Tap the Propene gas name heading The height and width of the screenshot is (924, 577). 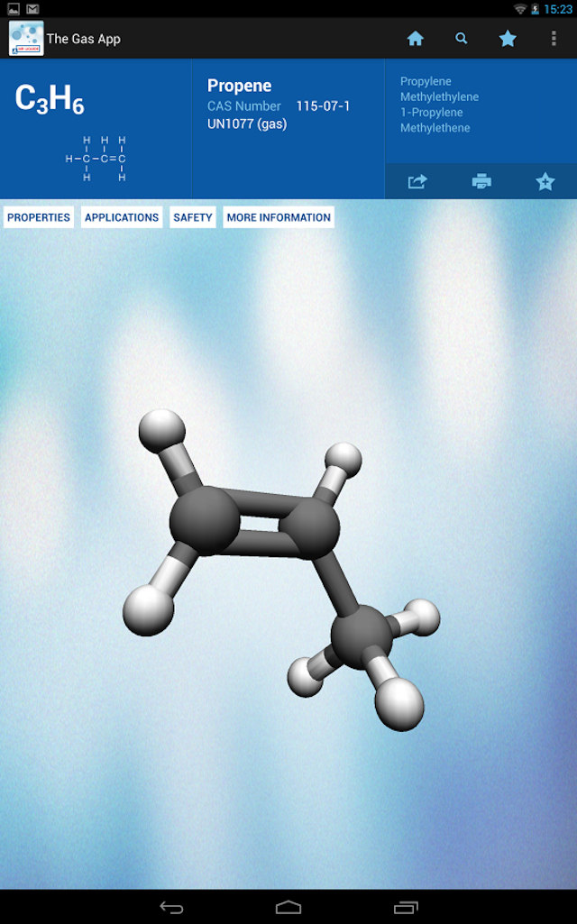239,86
